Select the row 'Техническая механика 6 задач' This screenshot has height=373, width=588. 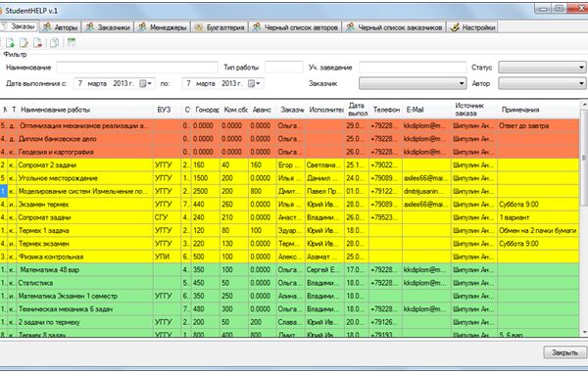click(x=289, y=309)
